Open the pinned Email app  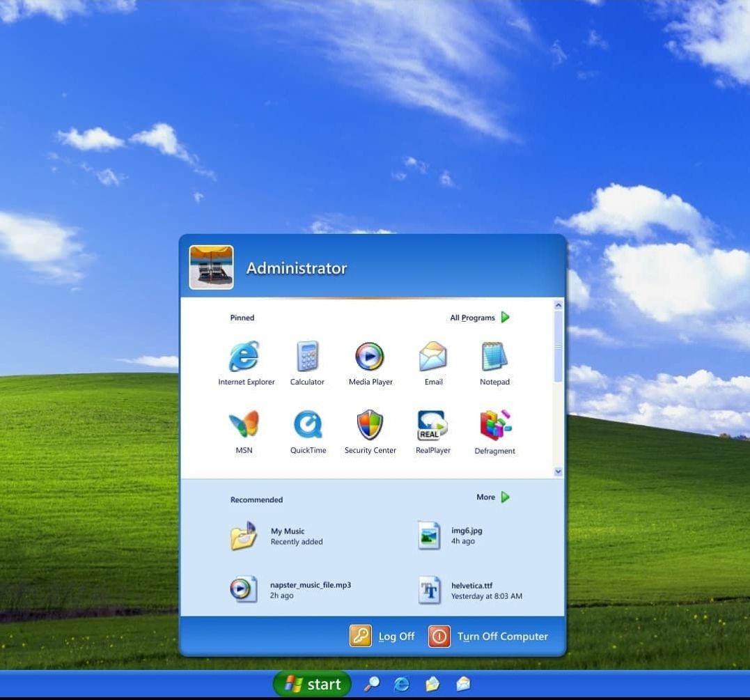(432, 357)
